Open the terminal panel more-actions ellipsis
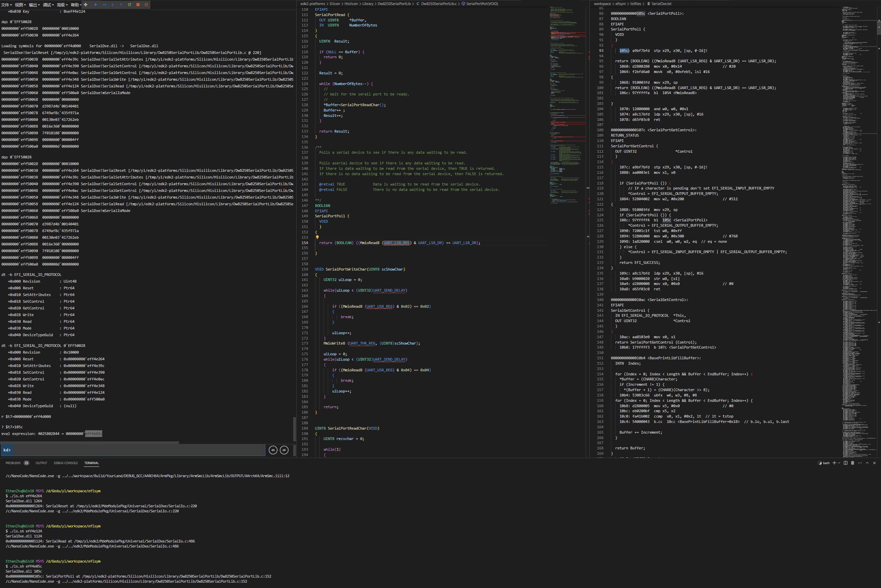881x588 pixels. coord(860,463)
